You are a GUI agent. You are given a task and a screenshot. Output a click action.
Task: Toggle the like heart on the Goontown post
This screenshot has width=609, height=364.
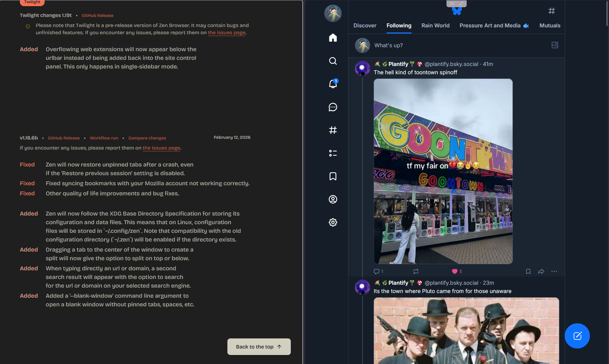[x=455, y=271]
